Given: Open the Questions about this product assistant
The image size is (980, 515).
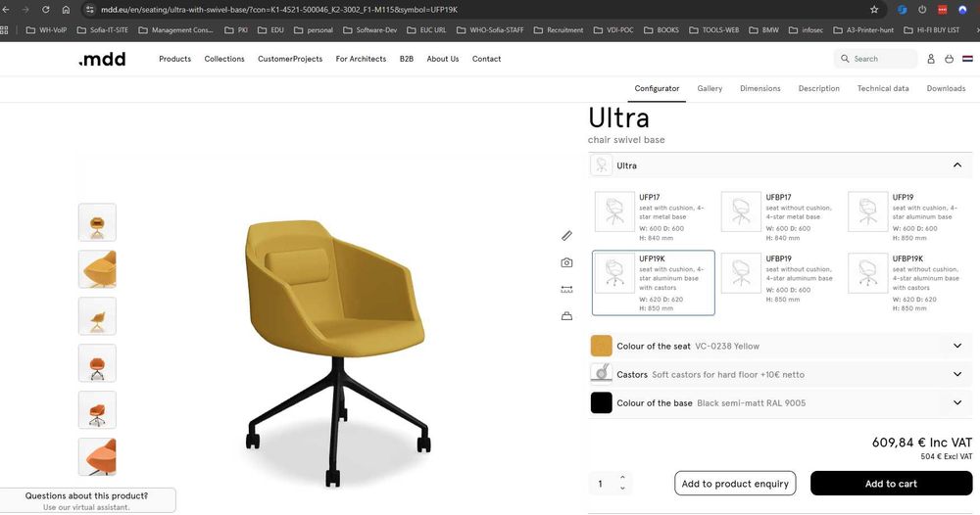Looking at the screenshot, I should (87, 500).
